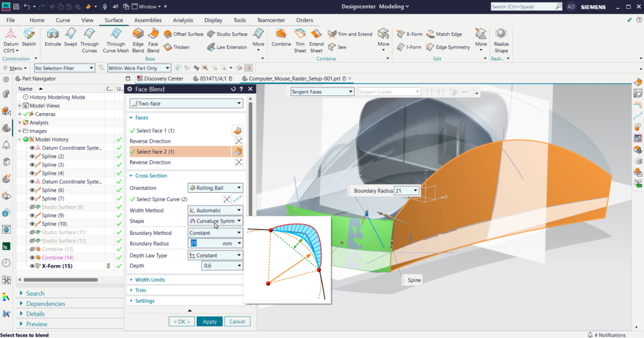Screen dimensions: 644x338
Task: Click the Part Navigator horizontal scrollbar
Action: tap(60, 280)
